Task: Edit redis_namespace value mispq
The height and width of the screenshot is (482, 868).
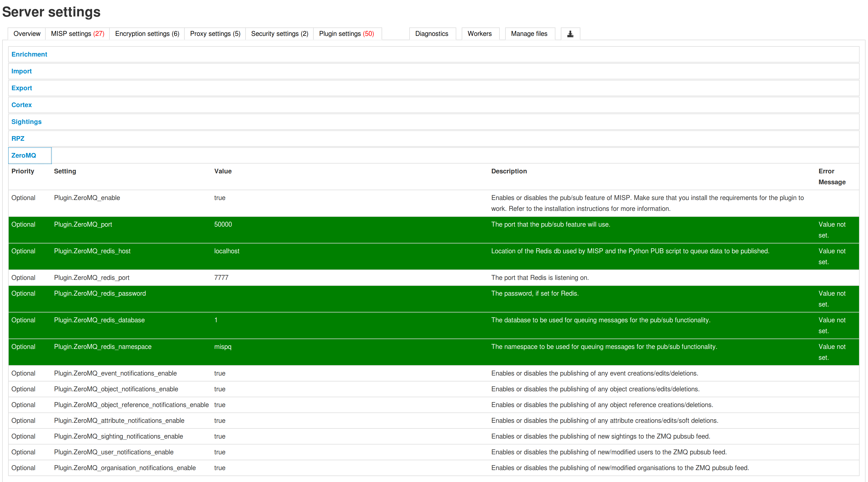Action: [223, 347]
